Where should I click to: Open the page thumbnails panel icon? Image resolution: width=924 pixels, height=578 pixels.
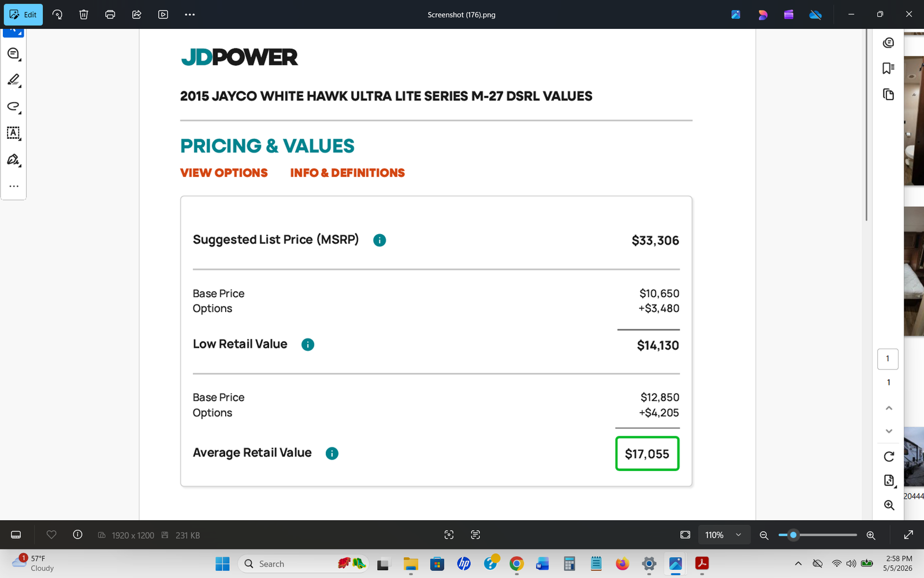tap(888, 94)
